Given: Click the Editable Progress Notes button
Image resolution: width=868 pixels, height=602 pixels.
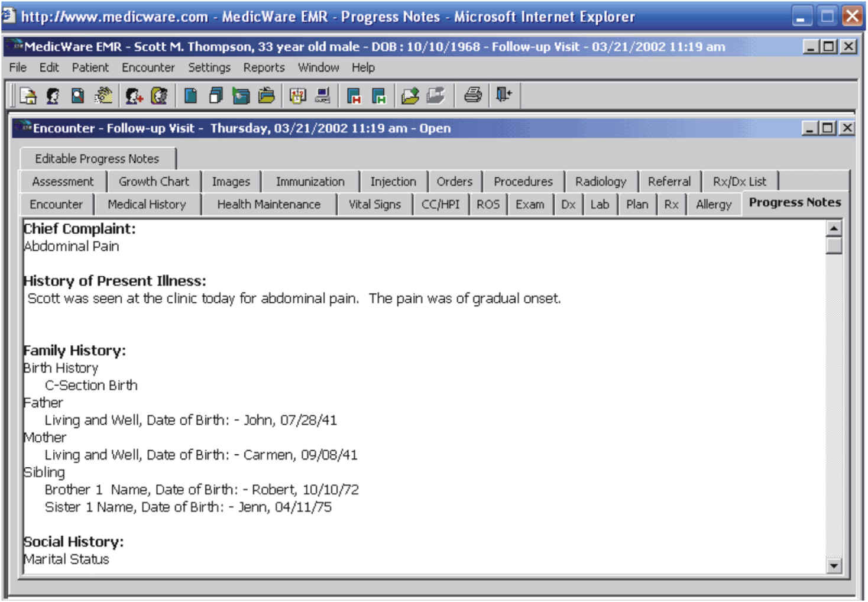Looking at the screenshot, I should [97, 158].
